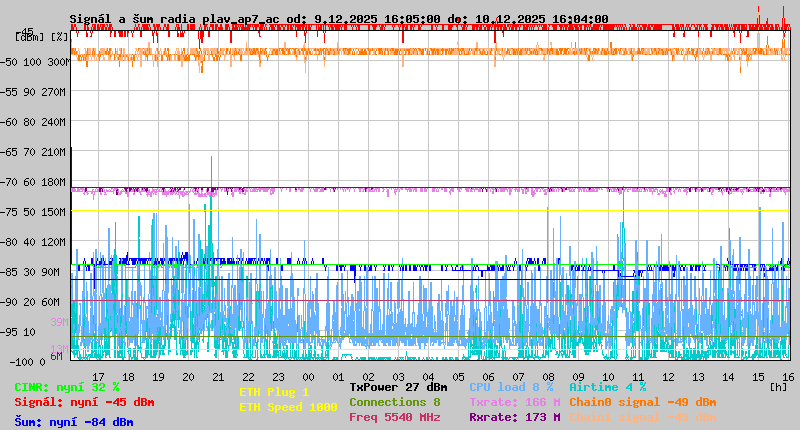Select the TxPower 27 dBm label
Image resolution: width=800 pixels, height=430 pixels.
click(x=398, y=387)
